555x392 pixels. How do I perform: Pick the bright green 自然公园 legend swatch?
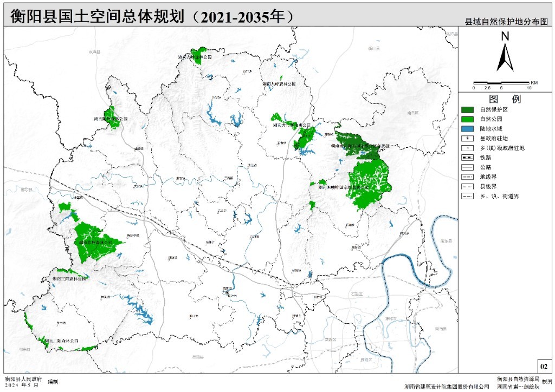tap(467, 119)
